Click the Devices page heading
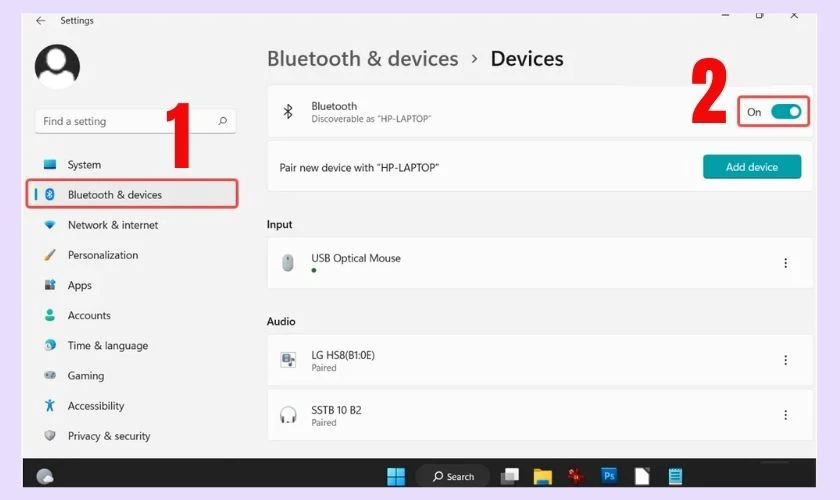Screen dimensions: 840x500 [527, 58]
